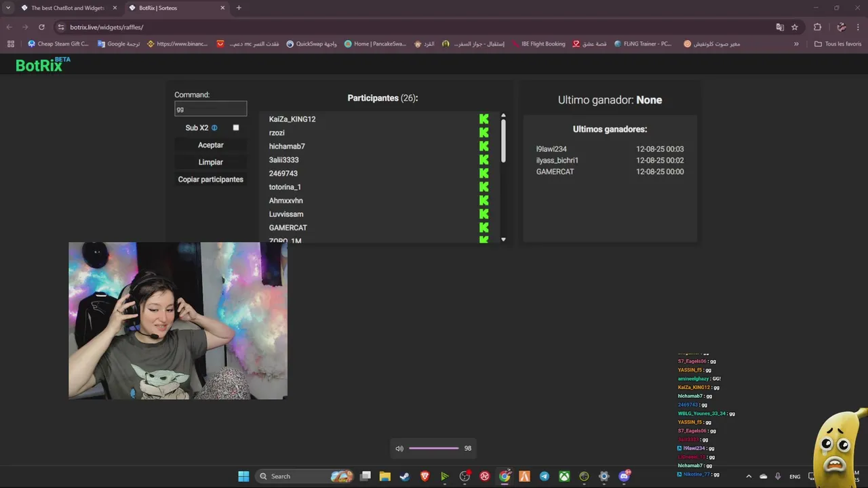Open the Cheap Steam Gift C... bookmark

[58, 44]
